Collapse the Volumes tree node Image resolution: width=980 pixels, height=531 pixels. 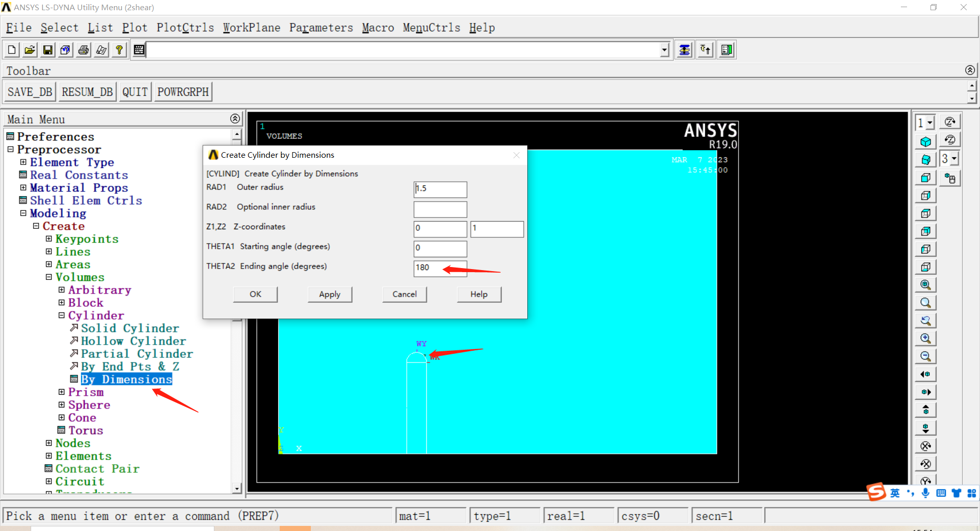[x=48, y=277]
